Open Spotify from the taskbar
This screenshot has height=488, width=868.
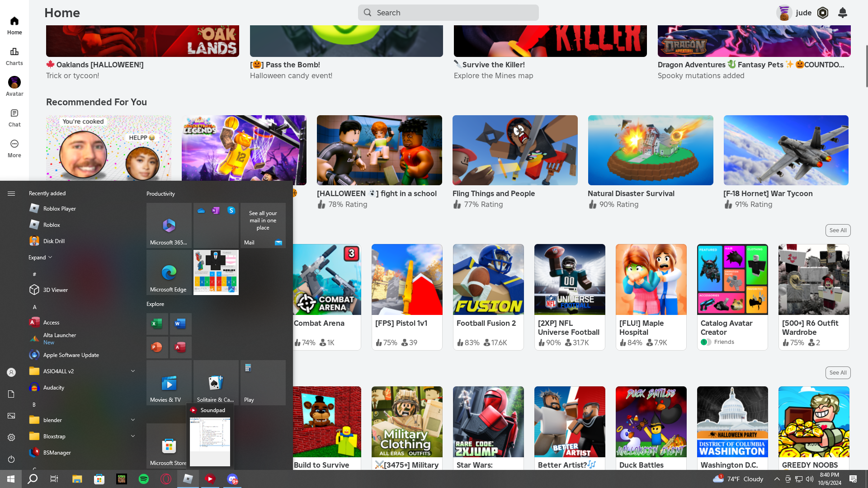(144, 479)
